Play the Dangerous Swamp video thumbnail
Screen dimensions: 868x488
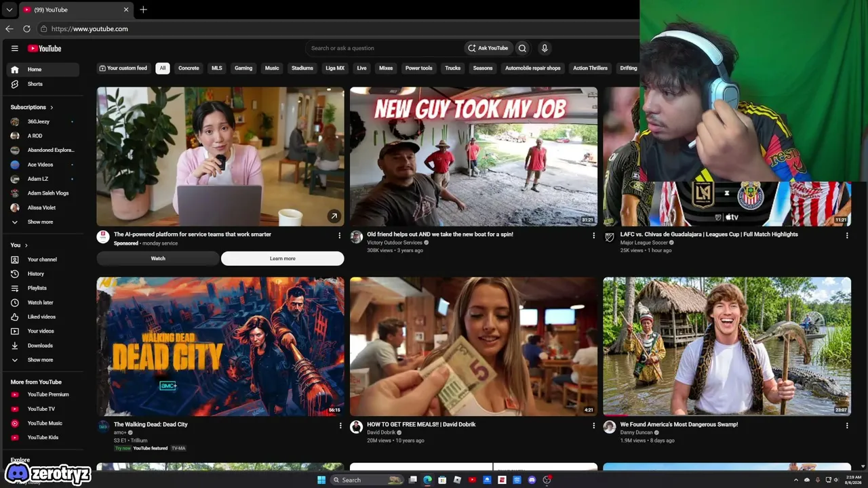pyautogui.click(x=727, y=346)
